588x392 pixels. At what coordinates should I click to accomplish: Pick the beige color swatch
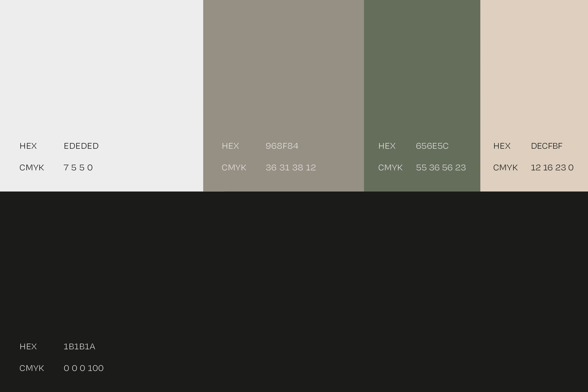click(x=534, y=96)
